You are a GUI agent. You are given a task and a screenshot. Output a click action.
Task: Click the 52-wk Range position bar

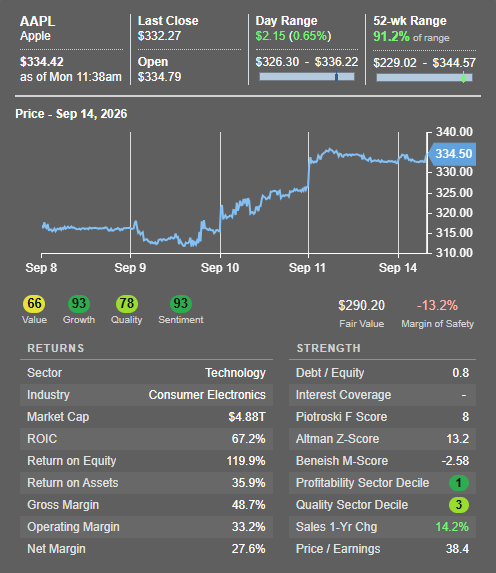424,77
